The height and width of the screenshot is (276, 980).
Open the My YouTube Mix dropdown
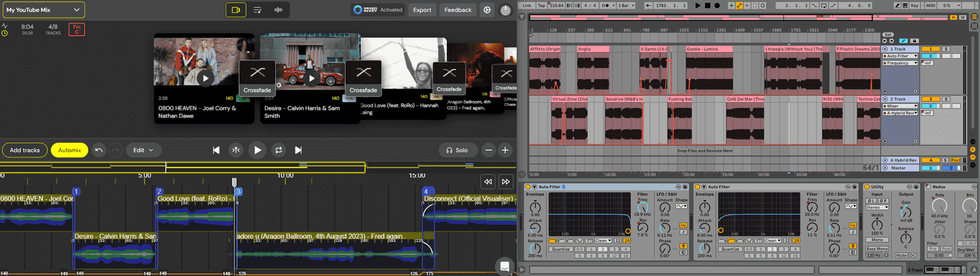[x=42, y=10]
